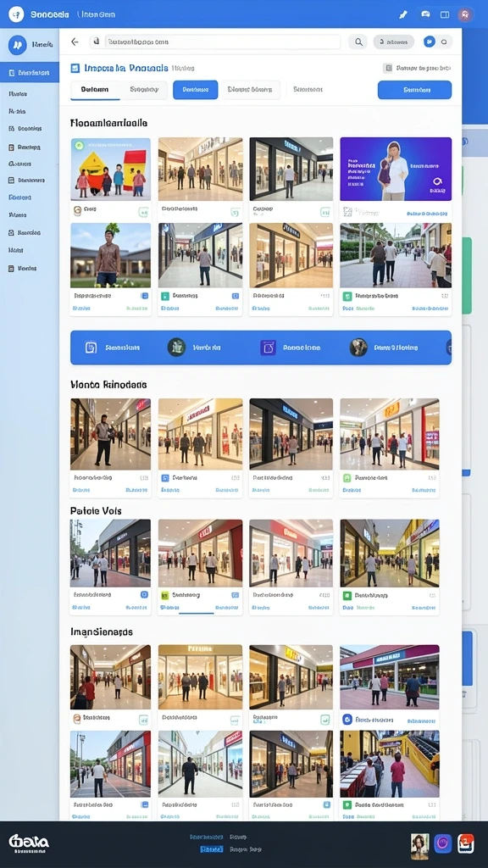
Task: Click the magnifying glass search icon
Action: [358, 42]
